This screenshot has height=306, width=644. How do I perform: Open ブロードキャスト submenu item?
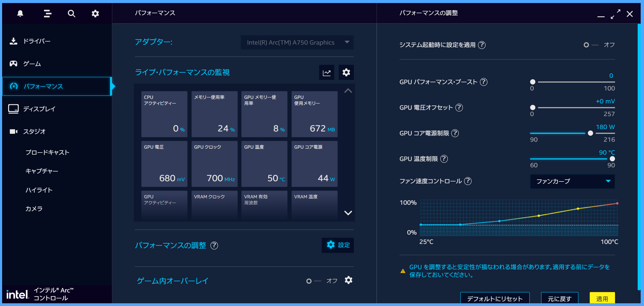pos(47,153)
